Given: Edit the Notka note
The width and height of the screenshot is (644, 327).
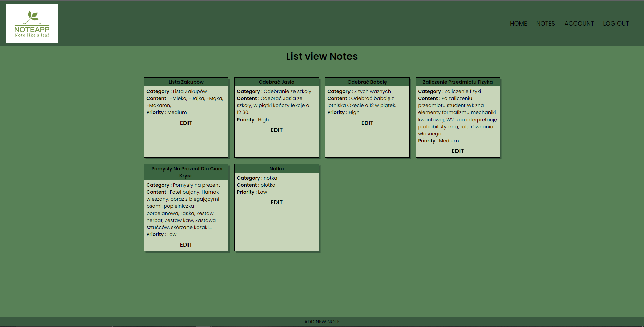Looking at the screenshot, I should tap(276, 202).
